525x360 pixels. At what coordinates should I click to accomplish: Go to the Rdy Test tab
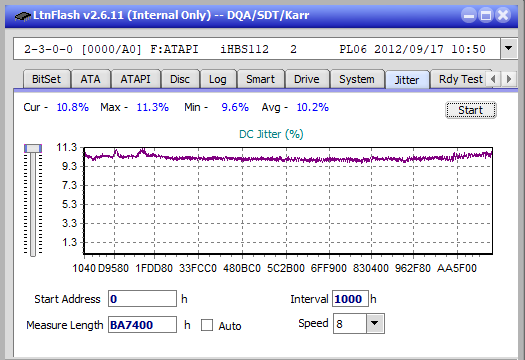click(x=460, y=79)
